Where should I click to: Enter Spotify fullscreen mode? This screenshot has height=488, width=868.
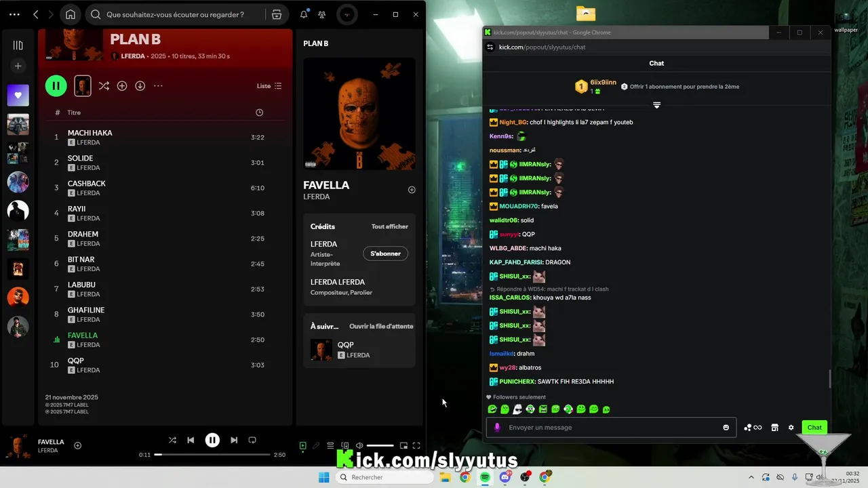[416, 445]
